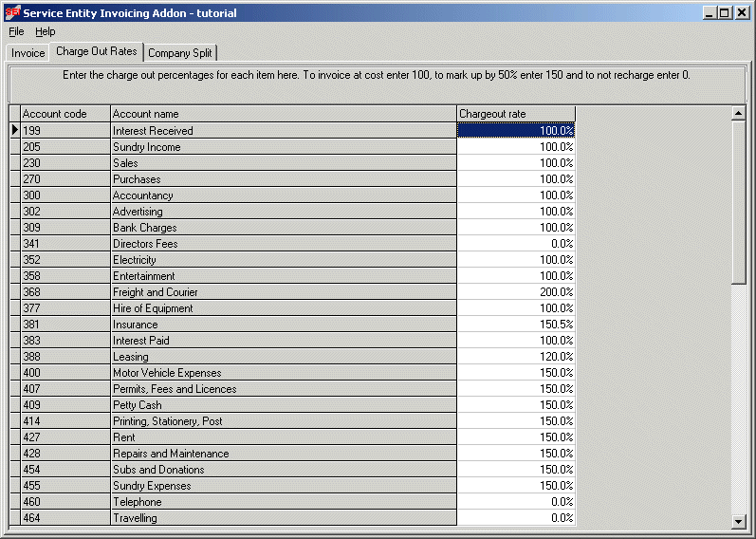Viewport: 756px width, 539px height.
Task: Select the Insurance 150.5% rate cell
Action: 516,325
